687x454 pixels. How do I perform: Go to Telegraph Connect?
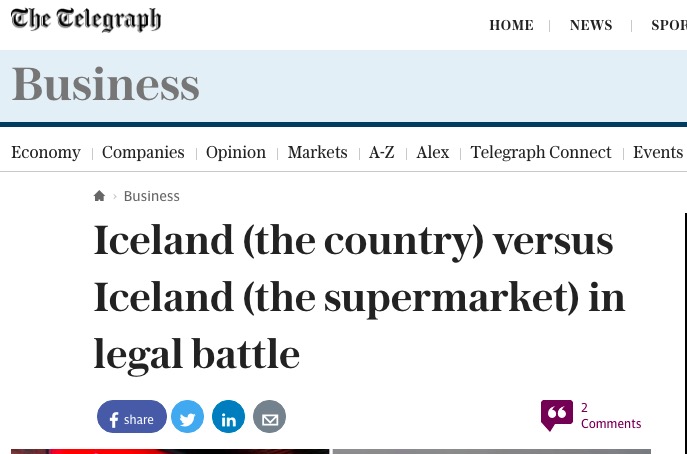(541, 153)
